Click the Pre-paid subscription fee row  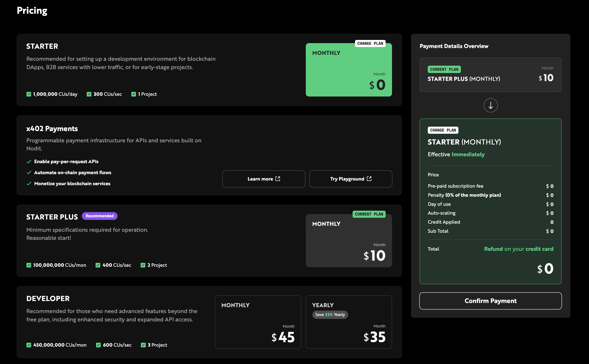(x=491, y=186)
